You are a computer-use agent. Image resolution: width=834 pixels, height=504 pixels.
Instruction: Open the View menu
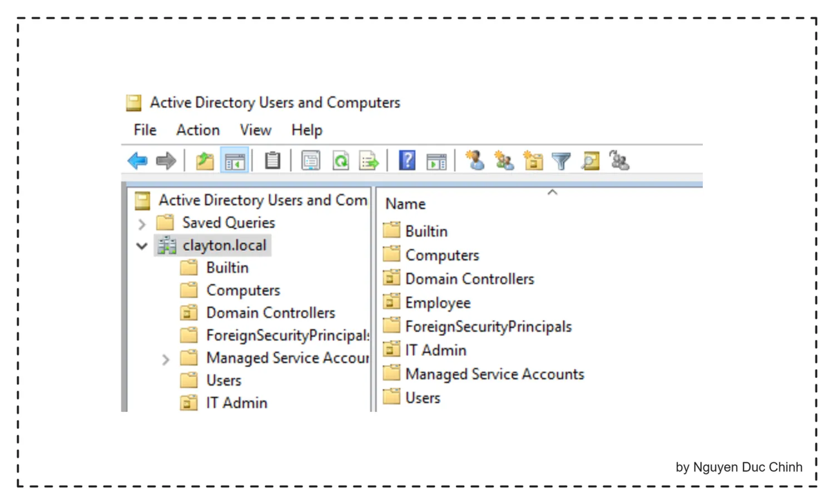(256, 130)
